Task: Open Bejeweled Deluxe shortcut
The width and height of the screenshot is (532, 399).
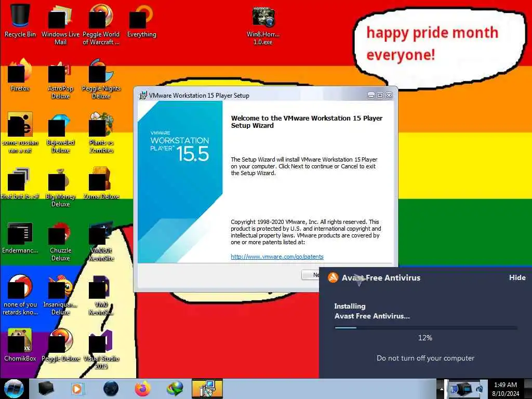Action: point(60,133)
